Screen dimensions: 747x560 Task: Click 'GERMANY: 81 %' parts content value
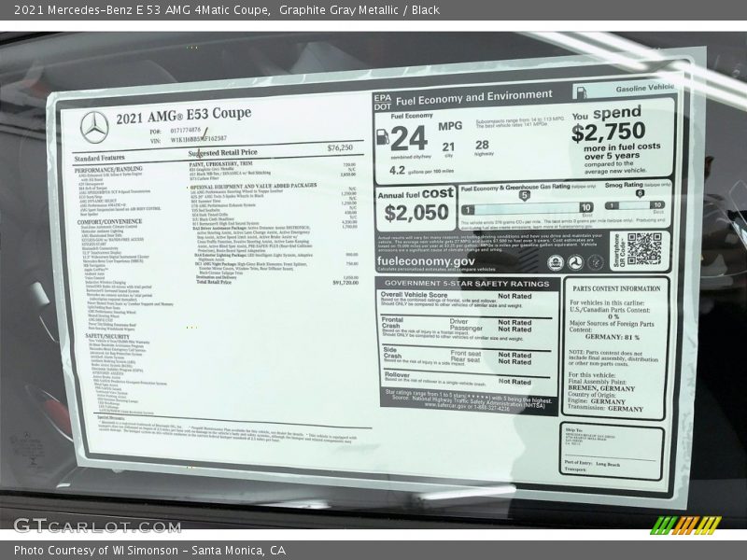coord(613,337)
